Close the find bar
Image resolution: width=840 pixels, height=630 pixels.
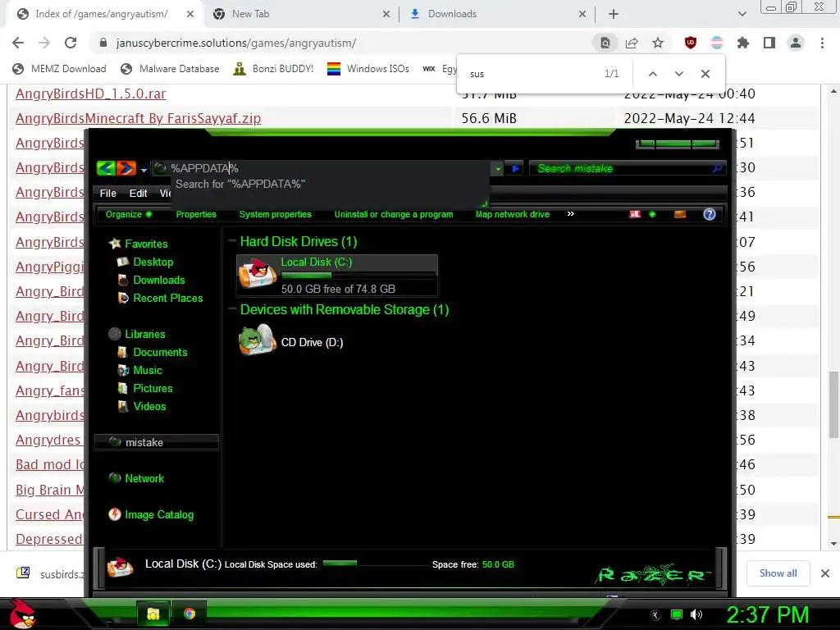click(705, 74)
